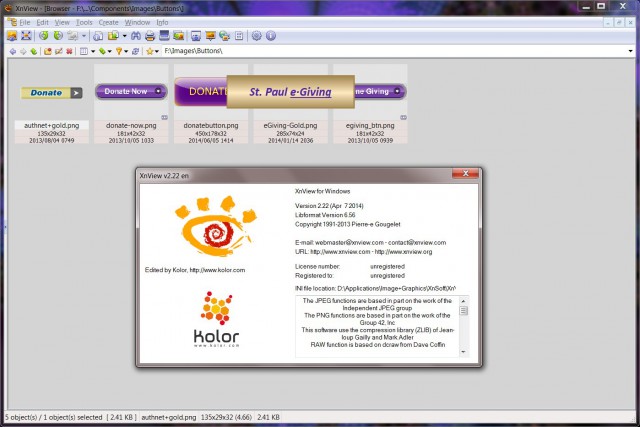
Task: Open the filter funnel dropdown arrow
Action: pyautogui.click(x=126, y=51)
